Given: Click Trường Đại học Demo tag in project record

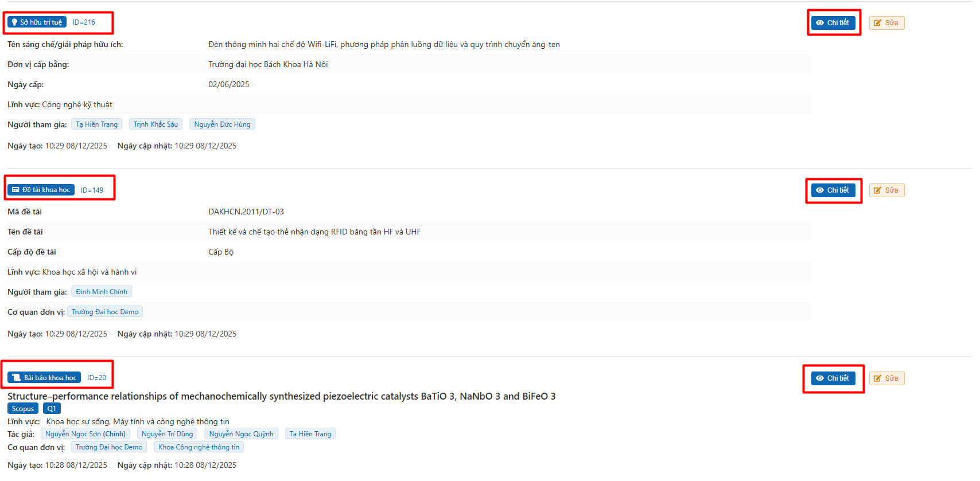Looking at the screenshot, I should (105, 312).
